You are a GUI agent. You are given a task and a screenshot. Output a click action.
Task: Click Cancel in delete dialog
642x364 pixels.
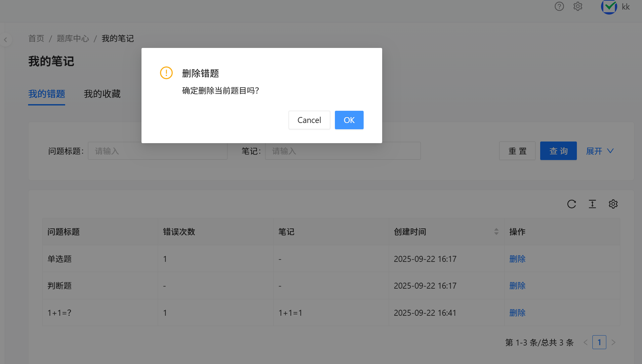coord(309,120)
